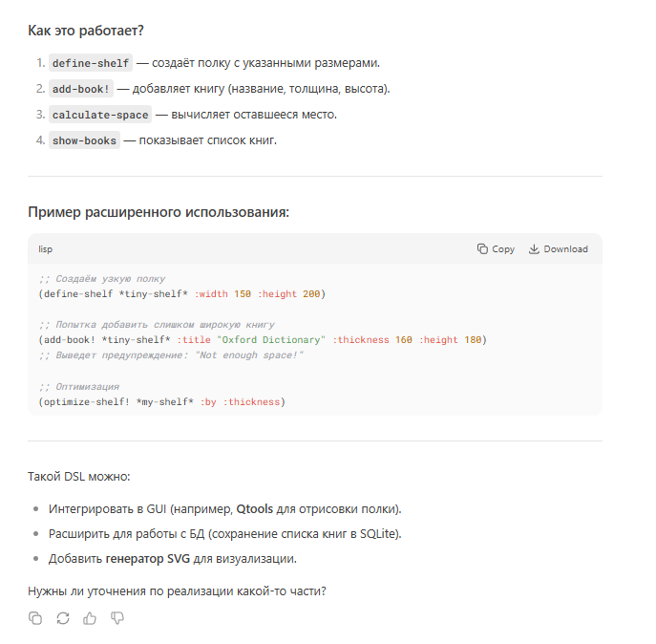
Task: Click the add-book! inline code item
Action: coord(81,89)
